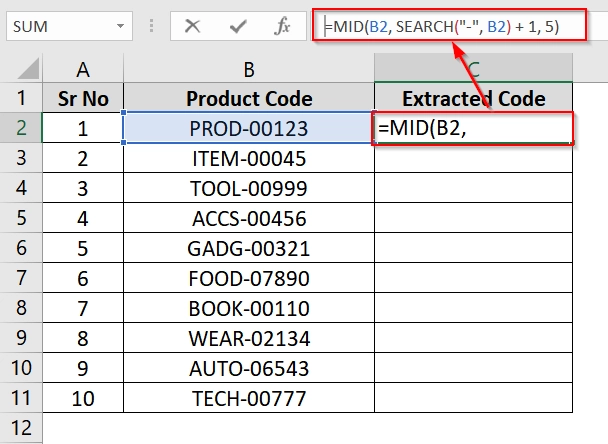Viewport: 608px width, 444px height.
Task: Select the cell containing FOOD-07890
Action: (249, 278)
